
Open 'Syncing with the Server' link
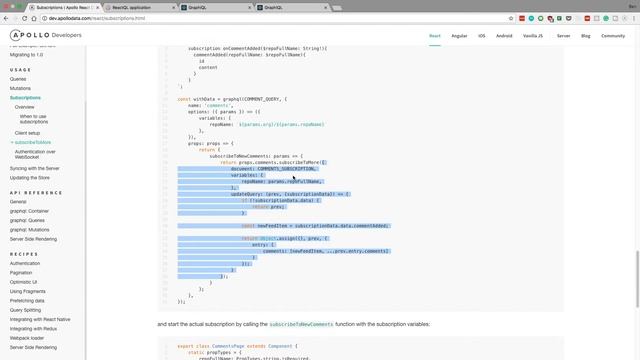click(x=35, y=169)
